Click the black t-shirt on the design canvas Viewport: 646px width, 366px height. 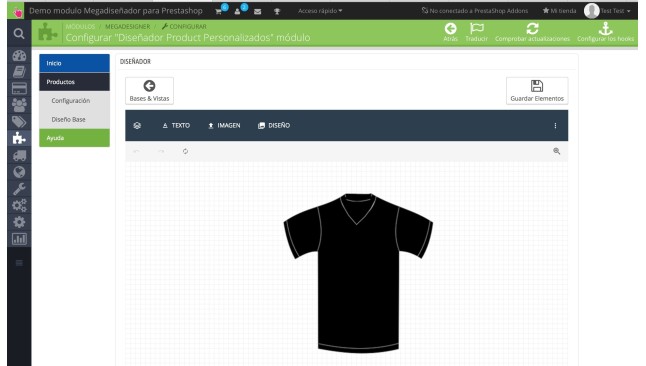pyautogui.click(x=358, y=273)
